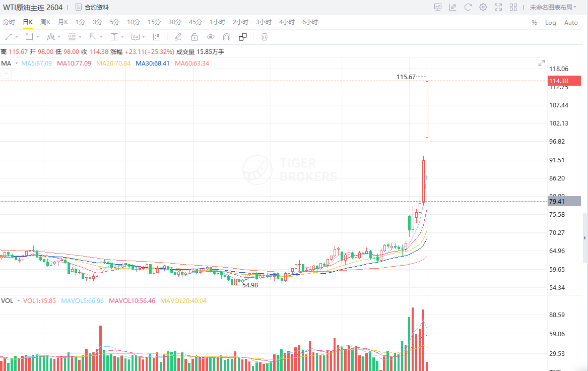Screen dimensions: 588x371
Task: Select the pencil drawing tool
Action: [x=178, y=37]
